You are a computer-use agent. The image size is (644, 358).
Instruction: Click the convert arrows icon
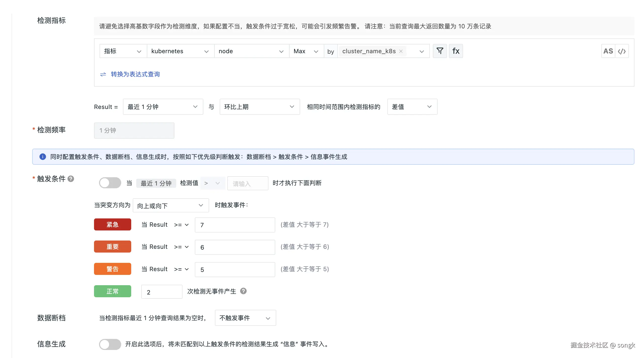click(x=103, y=74)
